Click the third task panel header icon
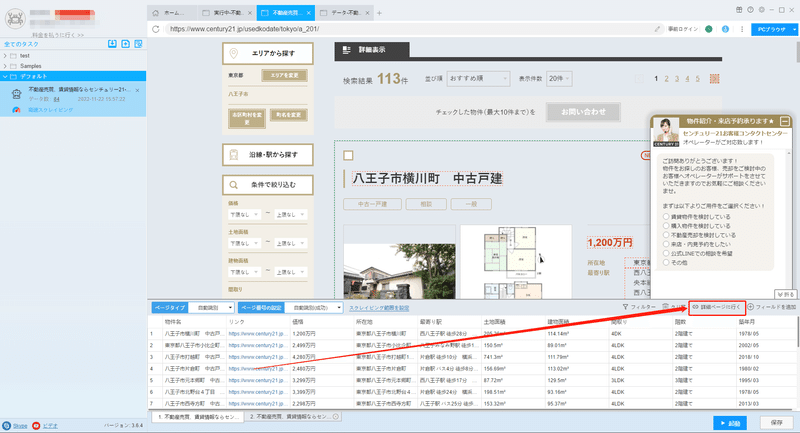The width and height of the screenshot is (800, 433). point(138,44)
